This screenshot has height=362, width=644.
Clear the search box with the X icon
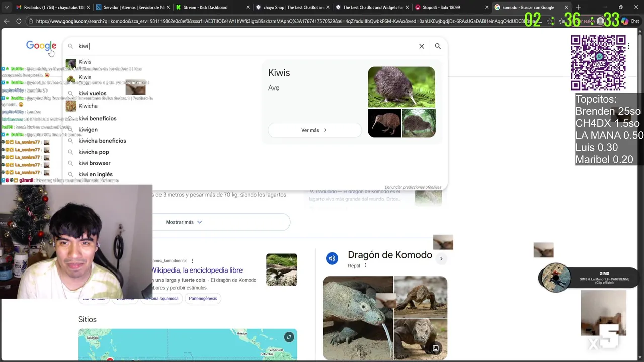(422, 46)
